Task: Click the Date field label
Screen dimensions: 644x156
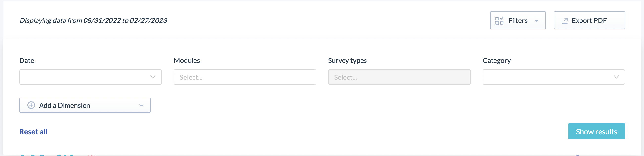Action: [x=27, y=60]
